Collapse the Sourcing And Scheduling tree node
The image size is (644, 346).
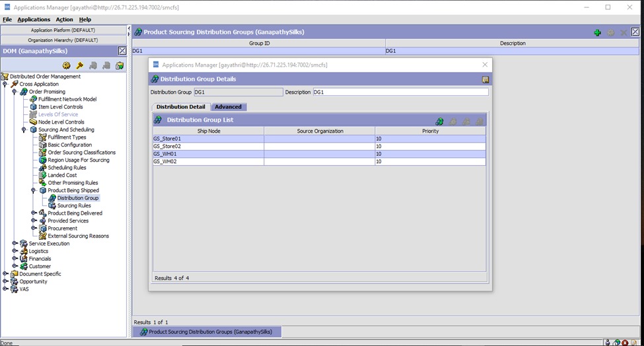pyautogui.click(x=24, y=129)
